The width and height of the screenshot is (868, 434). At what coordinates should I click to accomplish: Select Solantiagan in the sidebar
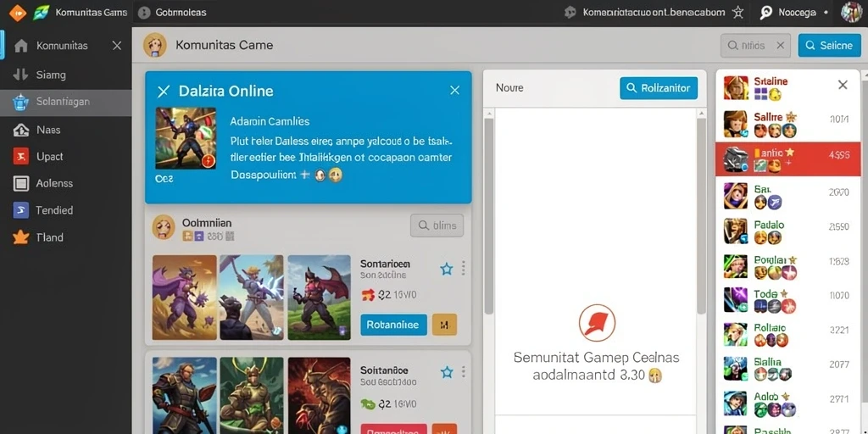click(x=66, y=102)
